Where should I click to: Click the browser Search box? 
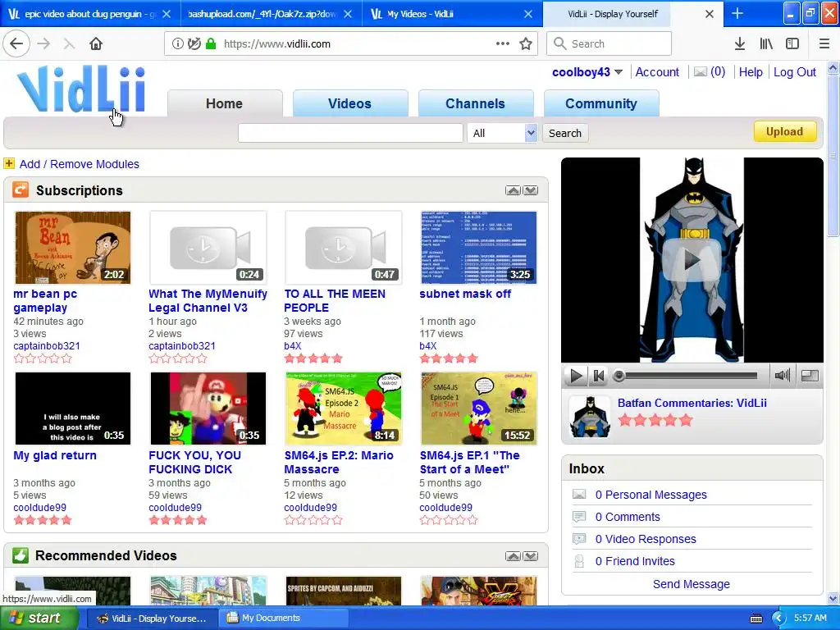pyautogui.click(x=609, y=44)
